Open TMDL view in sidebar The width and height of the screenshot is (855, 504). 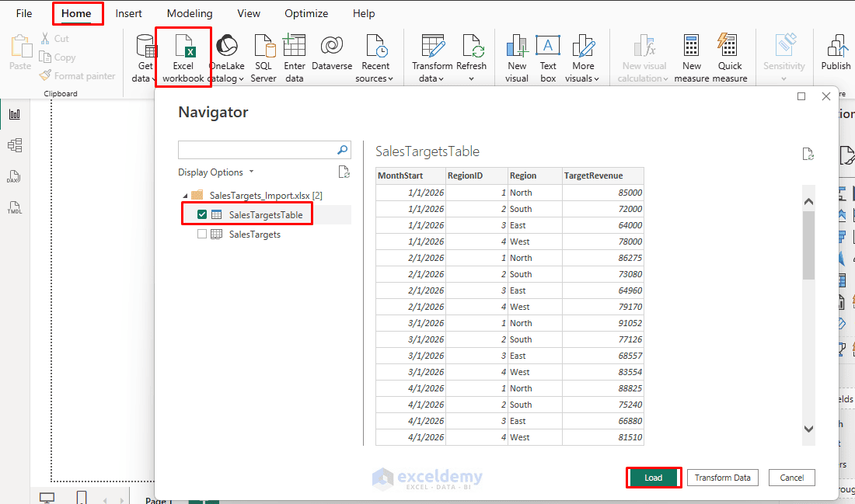[15, 207]
